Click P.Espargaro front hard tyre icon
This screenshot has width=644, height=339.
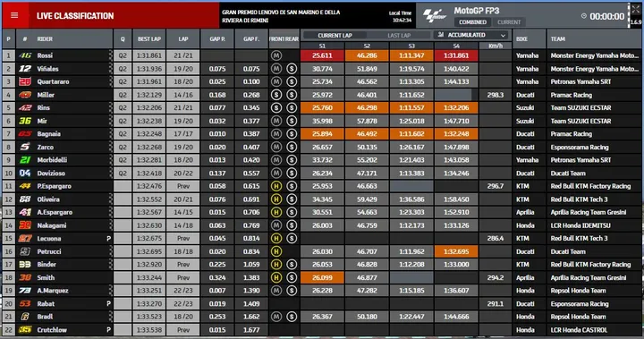click(276, 186)
